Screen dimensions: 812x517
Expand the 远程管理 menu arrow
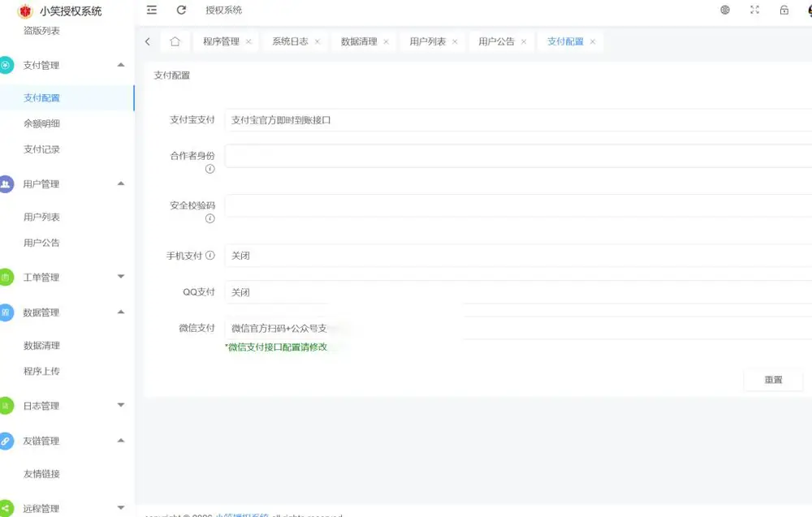(x=121, y=508)
